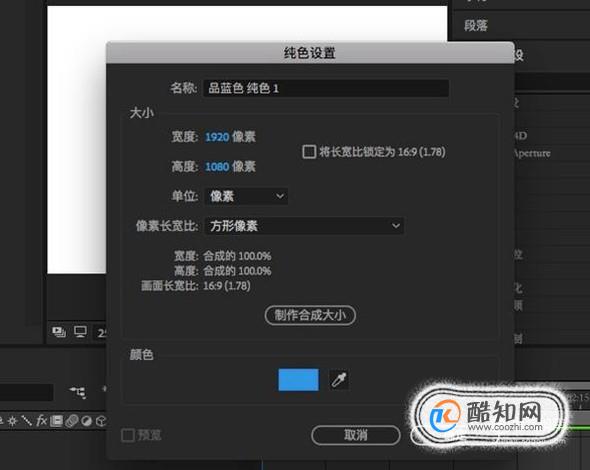The image size is (590, 470).
Task: Click the 取消 cancel button
Action: tap(356, 435)
